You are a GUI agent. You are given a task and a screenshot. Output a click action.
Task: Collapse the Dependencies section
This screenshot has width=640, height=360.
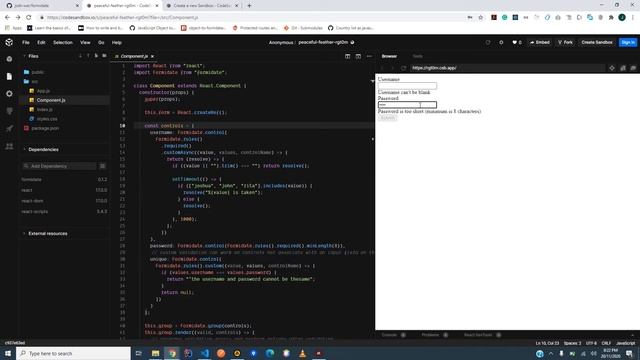(x=43, y=149)
